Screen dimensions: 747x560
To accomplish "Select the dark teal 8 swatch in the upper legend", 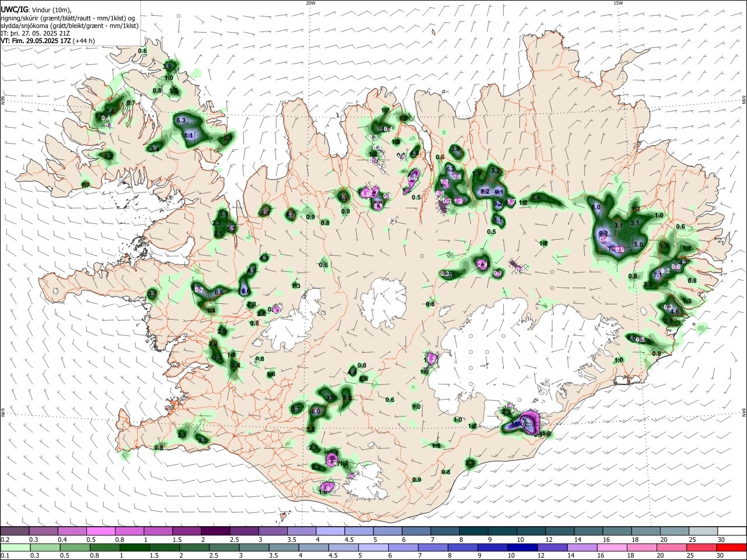I will [x=473, y=531].
